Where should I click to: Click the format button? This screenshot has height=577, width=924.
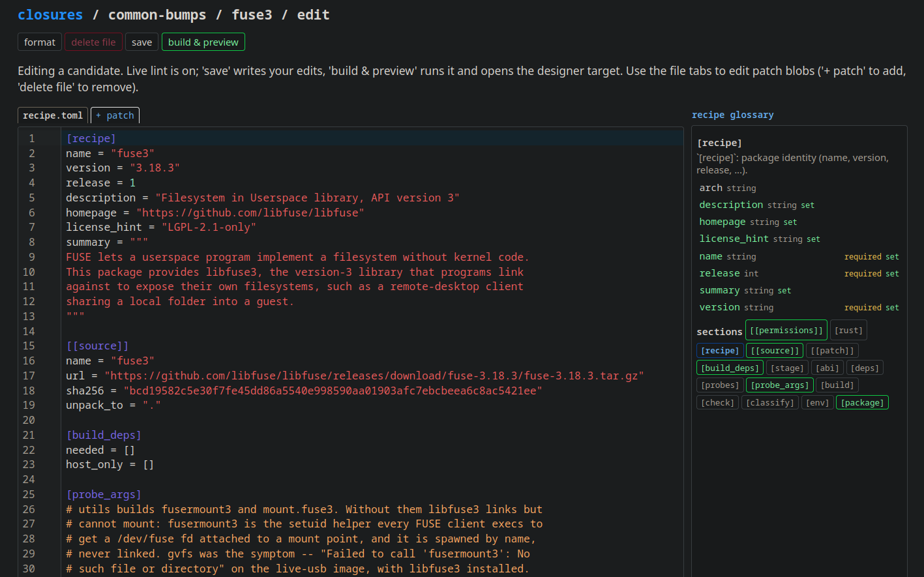pyautogui.click(x=40, y=42)
